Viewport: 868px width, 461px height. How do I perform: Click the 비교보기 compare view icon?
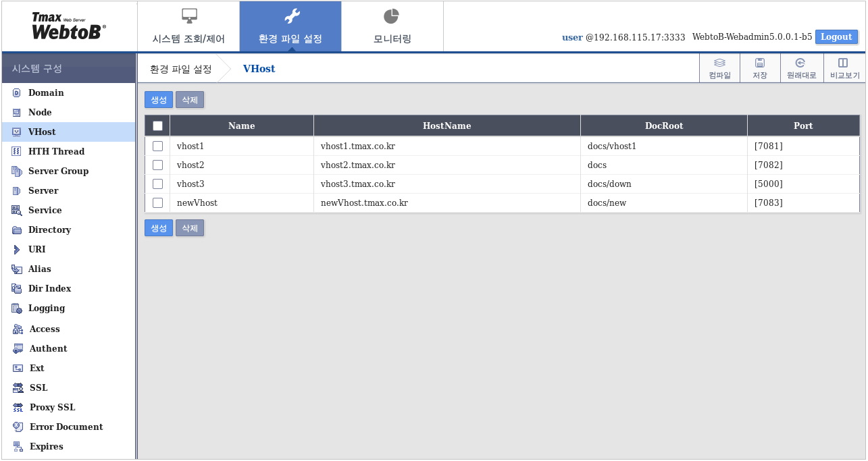coord(843,63)
